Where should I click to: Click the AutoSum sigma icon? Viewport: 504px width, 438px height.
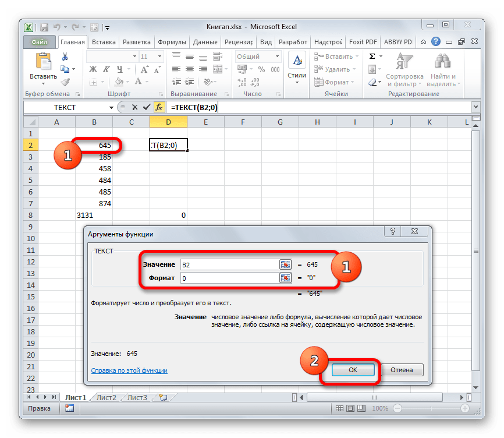pos(372,56)
